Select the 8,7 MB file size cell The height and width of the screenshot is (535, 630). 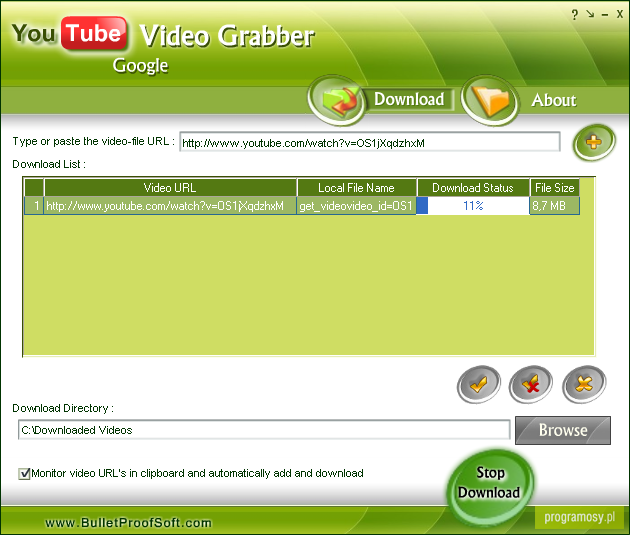(x=554, y=206)
